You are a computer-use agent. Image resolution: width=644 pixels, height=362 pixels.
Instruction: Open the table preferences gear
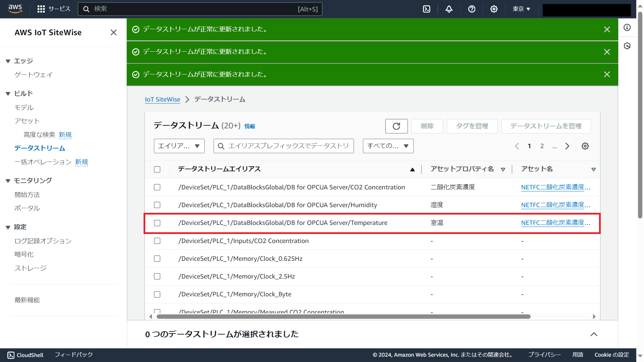tap(585, 146)
